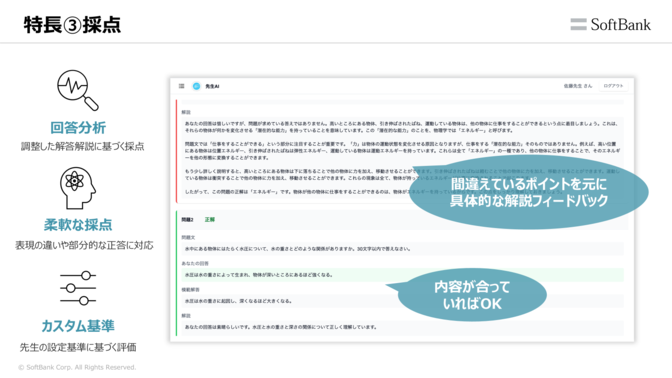This screenshot has width=672, height=378.
Task: Click the 解説 label below 模範解答
Action: pos(186,316)
